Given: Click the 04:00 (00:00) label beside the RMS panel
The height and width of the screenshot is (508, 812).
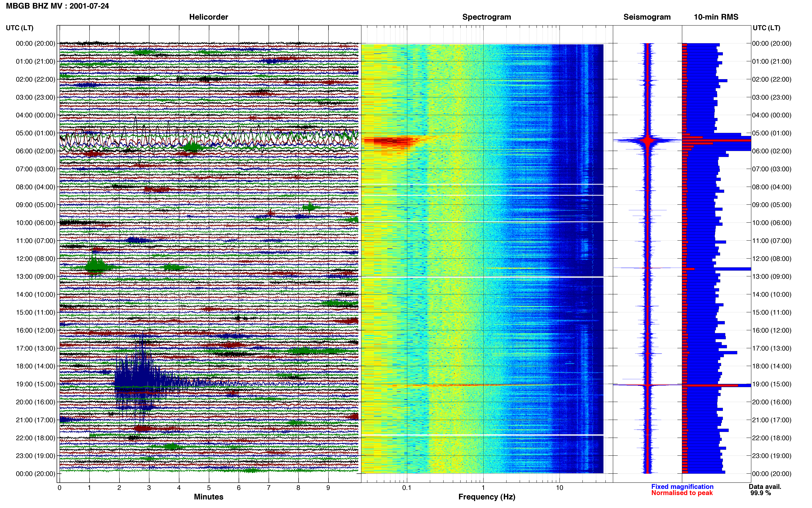Looking at the screenshot, I should tap(772, 115).
